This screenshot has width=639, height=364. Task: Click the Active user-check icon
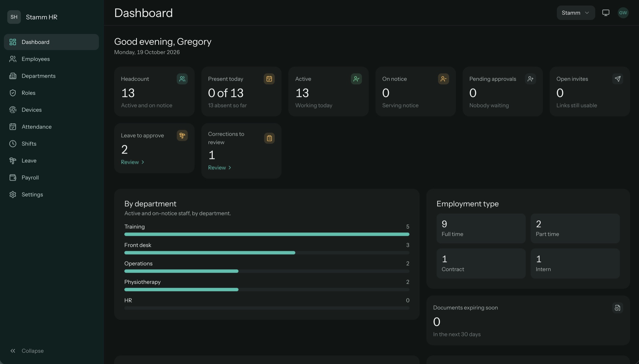[x=356, y=79]
